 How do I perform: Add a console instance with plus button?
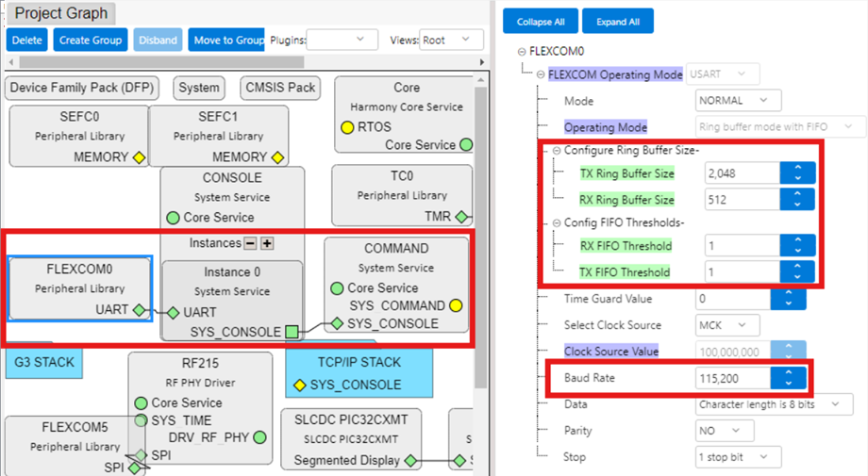(267, 243)
